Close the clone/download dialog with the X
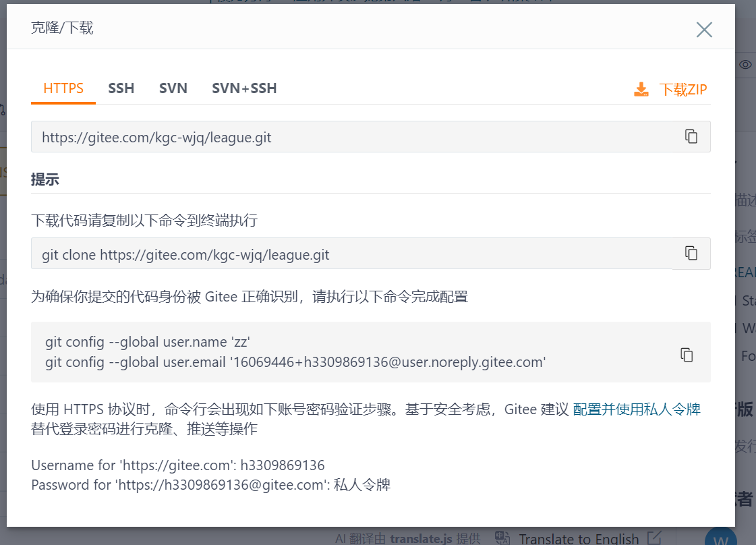Screen dimensions: 756x545 point(704,30)
